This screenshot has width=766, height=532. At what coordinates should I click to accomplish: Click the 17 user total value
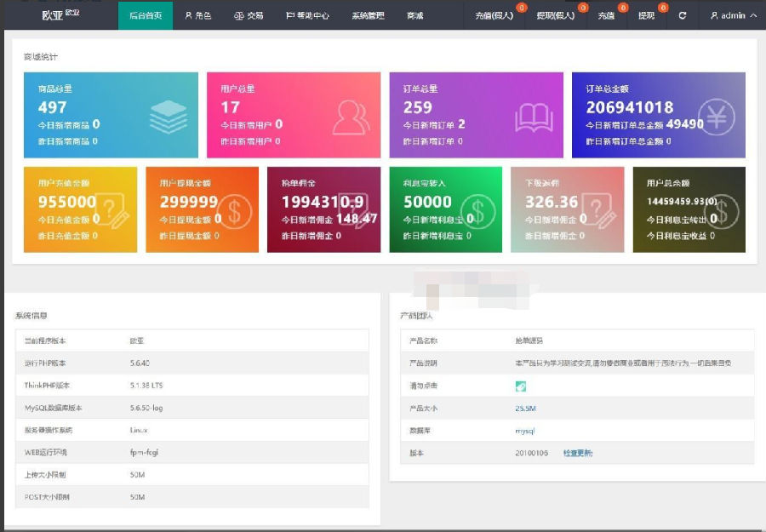(230, 107)
